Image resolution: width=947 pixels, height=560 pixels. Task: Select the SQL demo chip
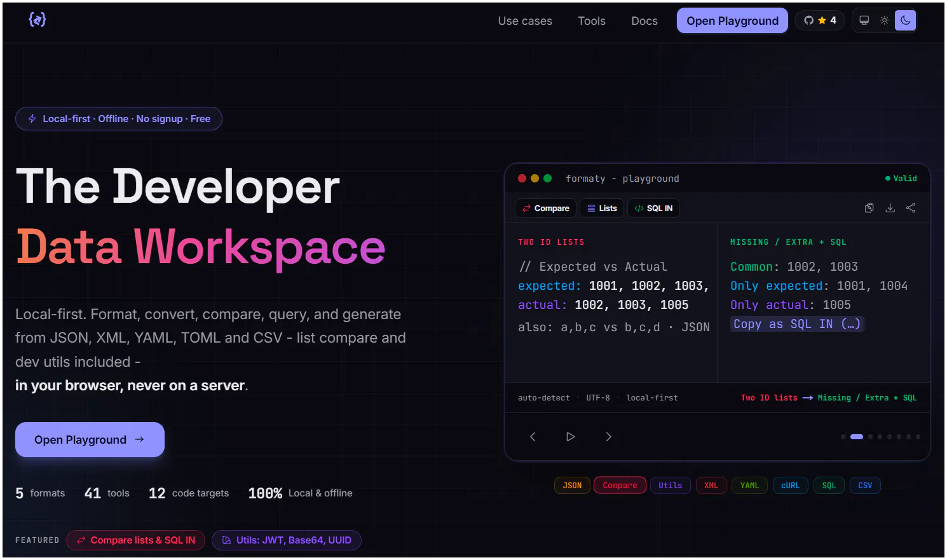[x=829, y=486]
